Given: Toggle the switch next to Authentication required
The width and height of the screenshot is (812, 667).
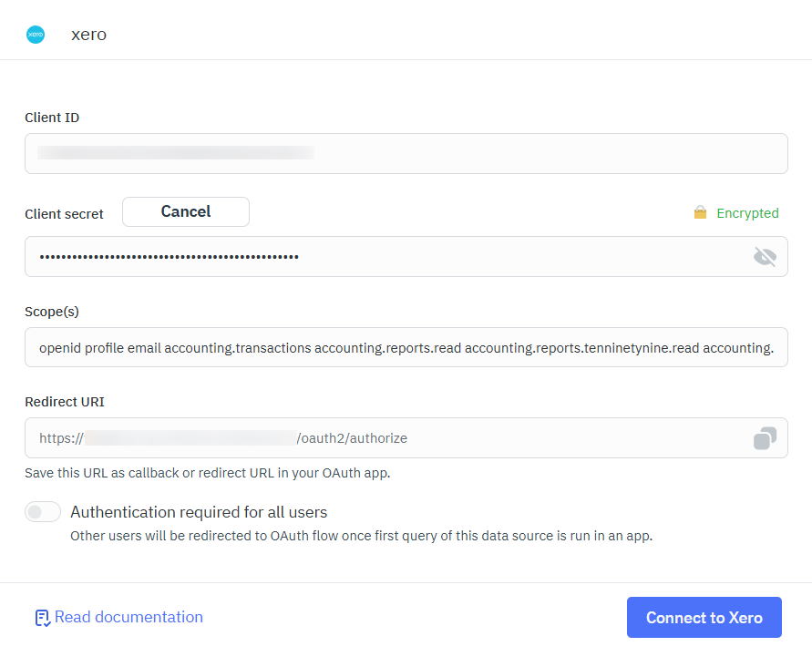Looking at the screenshot, I should coord(42,512).
